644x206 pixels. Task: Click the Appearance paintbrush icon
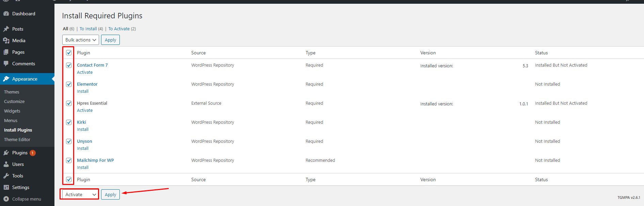click(6, 79)
